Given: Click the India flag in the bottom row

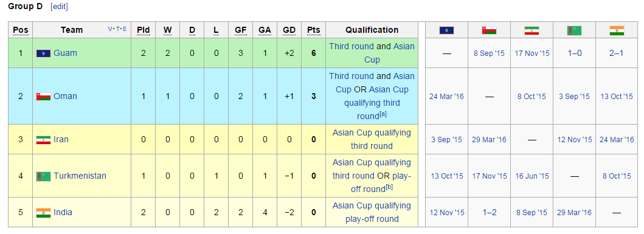Looking at the screenshot, I should pos(44,213).
